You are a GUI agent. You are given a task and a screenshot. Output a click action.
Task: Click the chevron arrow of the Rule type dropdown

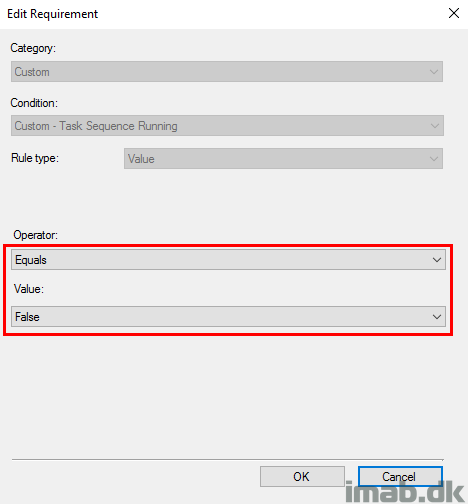[x=434, y=159]
